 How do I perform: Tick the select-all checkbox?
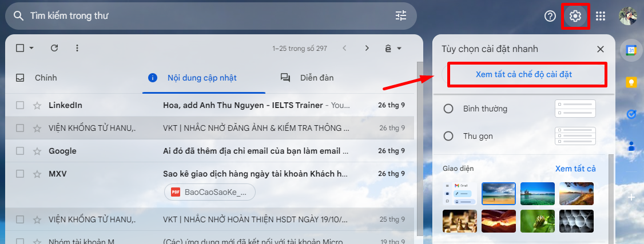point(19,49)
